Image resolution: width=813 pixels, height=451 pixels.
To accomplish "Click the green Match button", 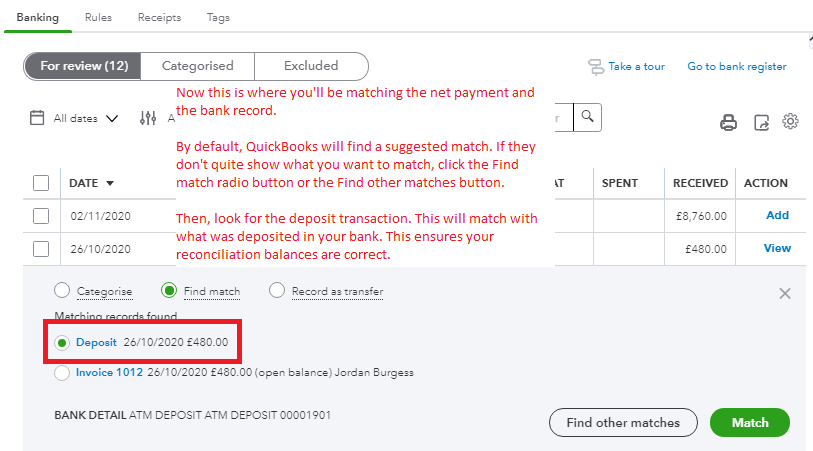I will click(x=749, y=422).
